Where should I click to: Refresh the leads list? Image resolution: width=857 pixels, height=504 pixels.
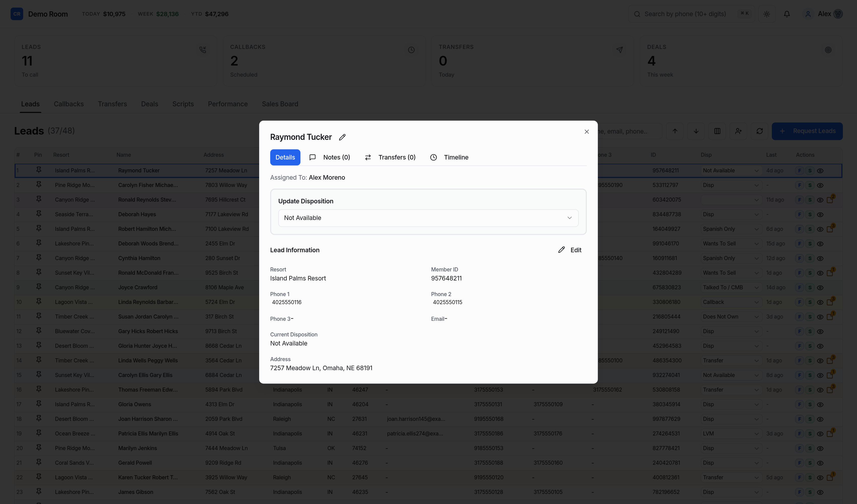(x=759, y=131)
